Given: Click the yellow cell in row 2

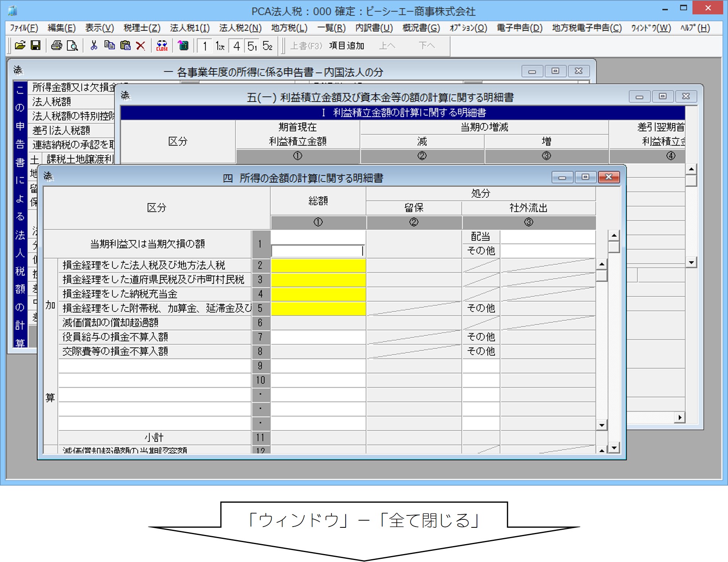Looking at the screenshot, I should pyautogui.click(x=318, y=265).
